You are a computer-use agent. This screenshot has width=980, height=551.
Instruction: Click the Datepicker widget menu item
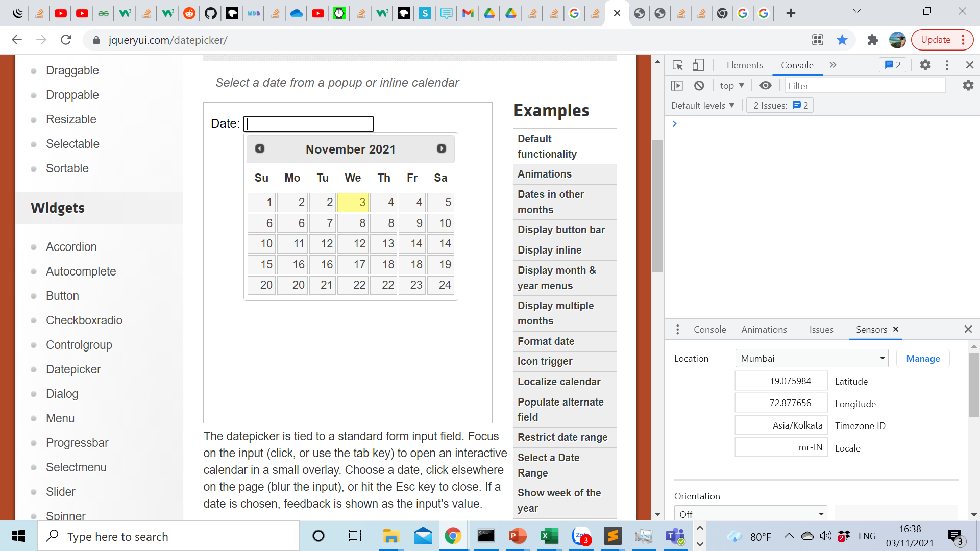(x=73, y=369)
